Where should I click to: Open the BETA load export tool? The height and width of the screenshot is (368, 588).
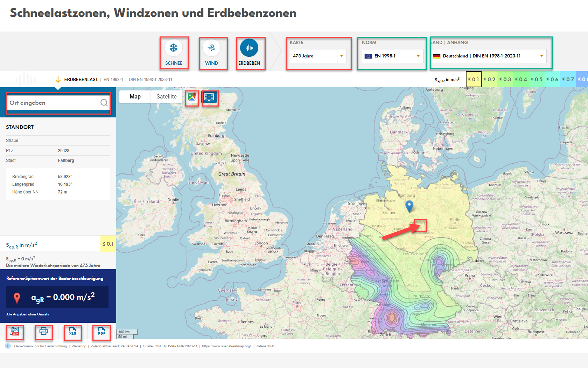pyautogui.click(x=15, y=333)
